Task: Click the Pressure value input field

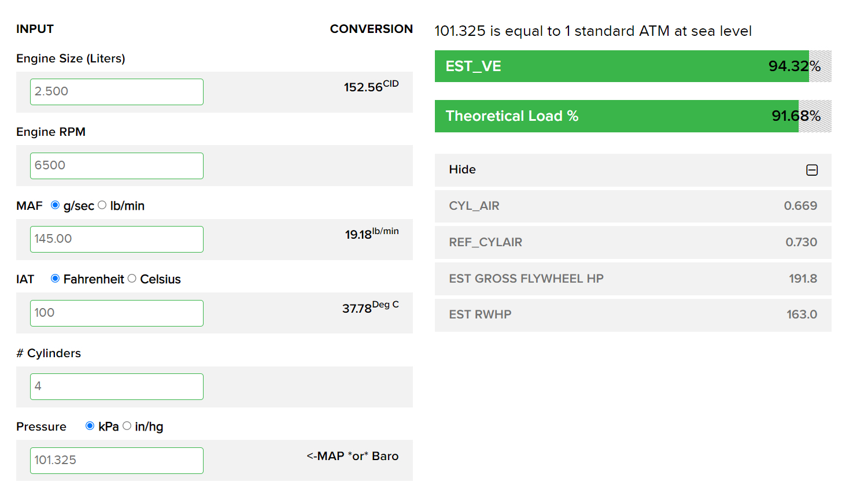Action: point(116,461)
